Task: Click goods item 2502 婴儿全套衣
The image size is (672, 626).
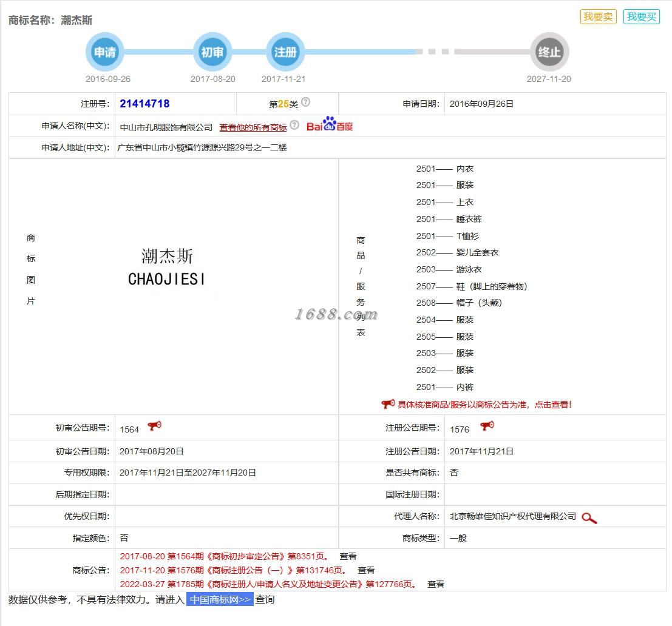Action: click(x=457, y=252)
